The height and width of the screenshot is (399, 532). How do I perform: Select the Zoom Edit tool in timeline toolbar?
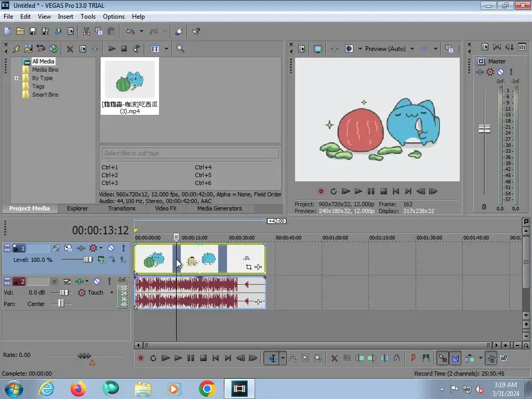(317, 358)
